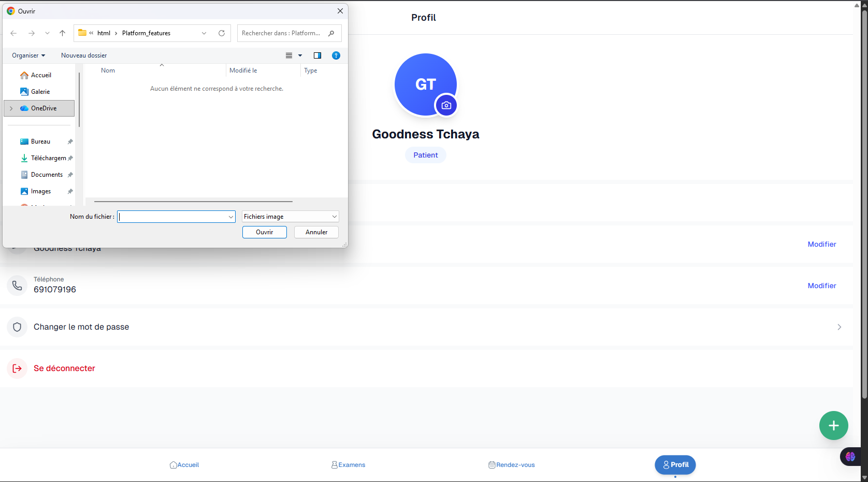Expand the view options dropdown arrow
868x482 pixels.
[300, 55]
